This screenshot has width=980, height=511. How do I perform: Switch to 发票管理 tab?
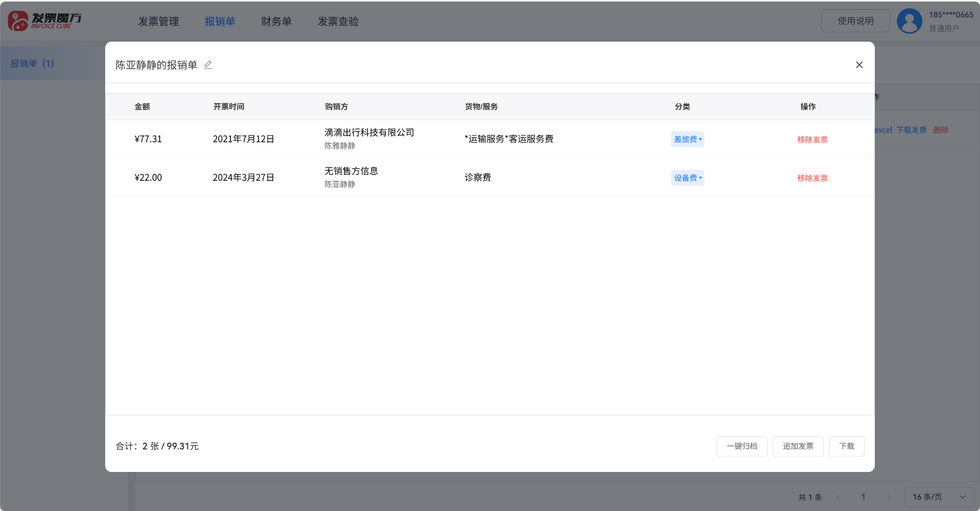tap(159, 22)
